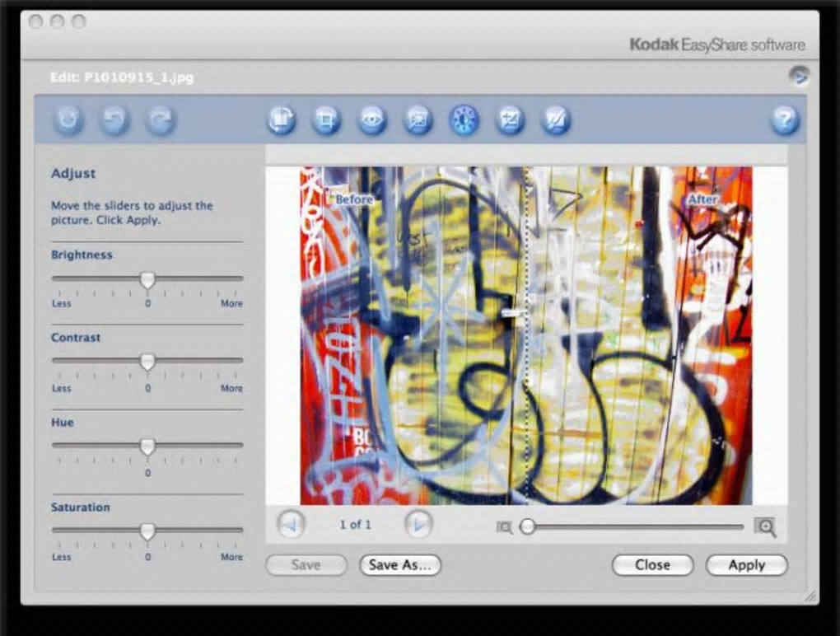
Task: Click 'Less' under the Contrast slider
Action: click(x=61, y=388)
